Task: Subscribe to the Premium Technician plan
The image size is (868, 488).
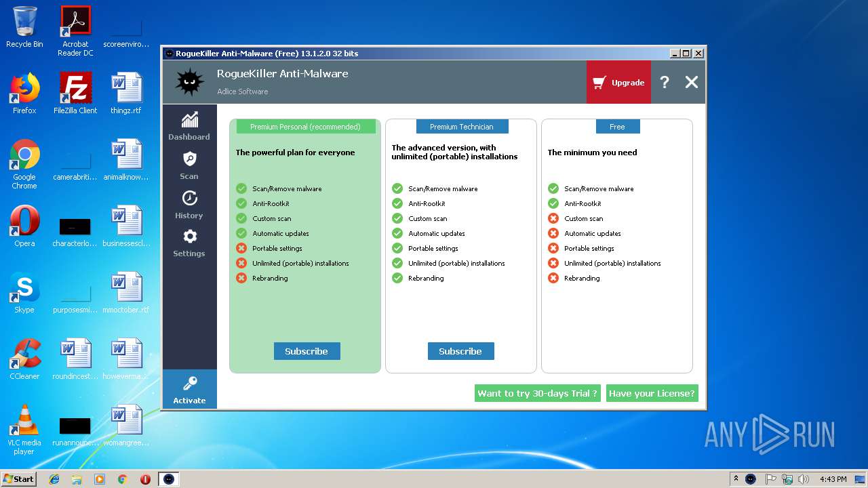Action: pyautogui.click(x=460, y=351)
